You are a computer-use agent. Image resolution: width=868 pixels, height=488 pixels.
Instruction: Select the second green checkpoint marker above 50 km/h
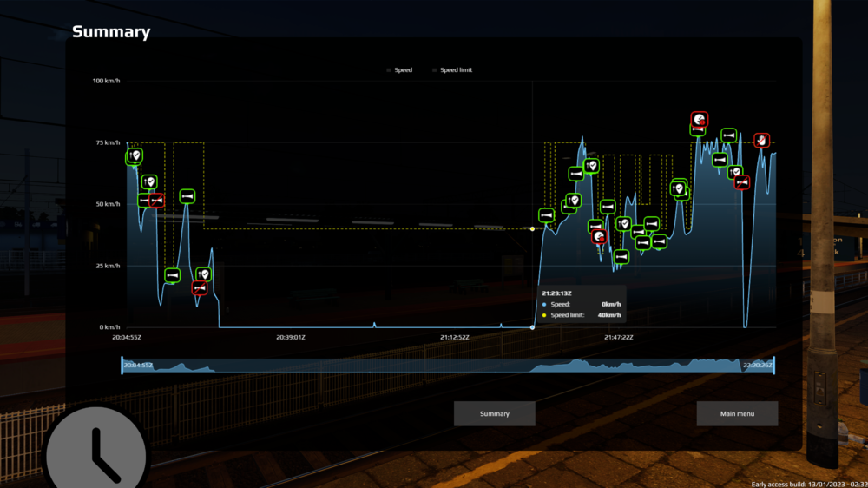point(149,181)
